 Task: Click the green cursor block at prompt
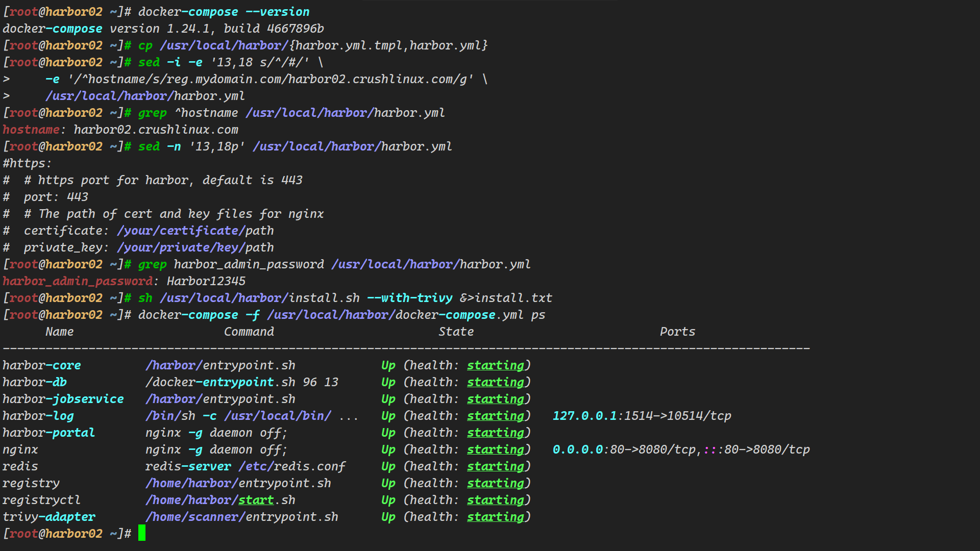tap(142, 533)
